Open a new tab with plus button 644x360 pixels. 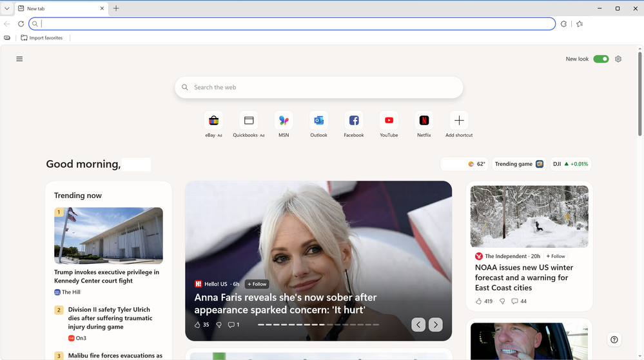[116, 8]
